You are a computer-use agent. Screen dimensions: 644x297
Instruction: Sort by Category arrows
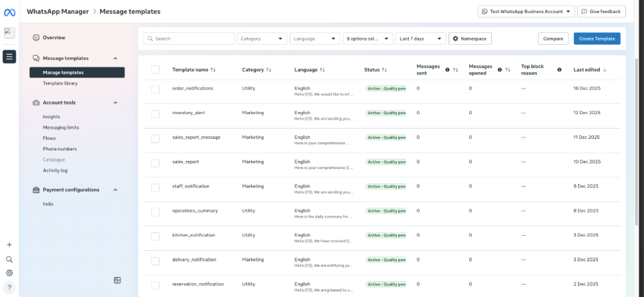click(268, 69)
